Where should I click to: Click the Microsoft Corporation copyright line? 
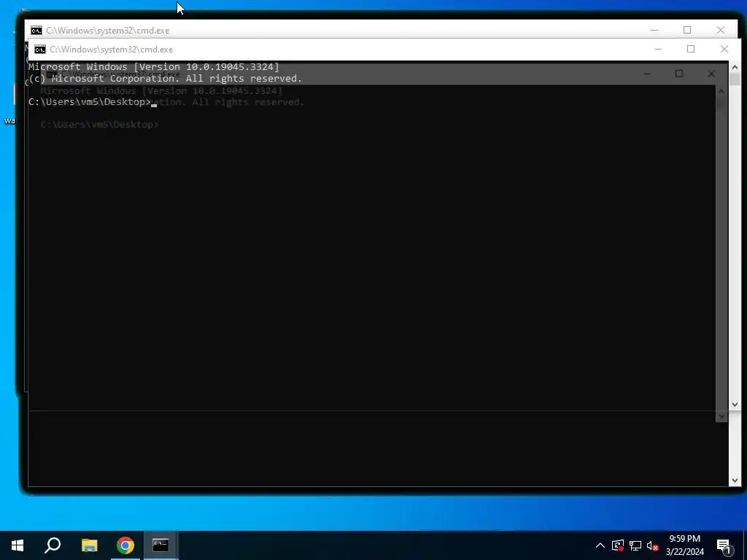click(x=166, y=79)
